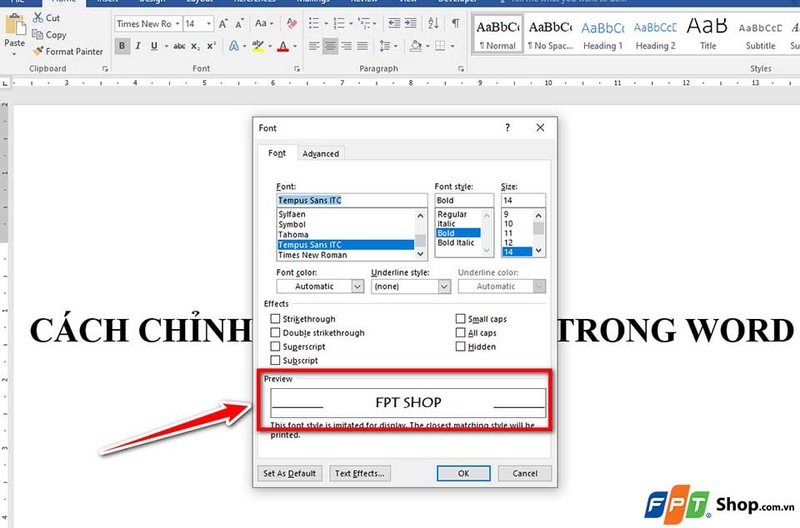800x528 pixels.
Task: Apply the Heading 1 style
Action: pos(603,35)
